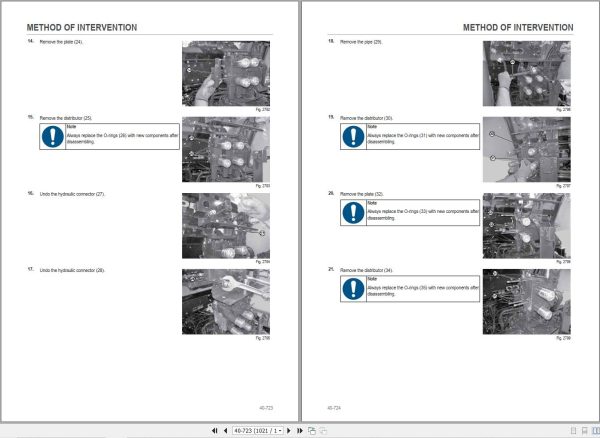Open the photo for step 18 pipe removal
This screenshot has width=600, height=438.
[527, 73]
